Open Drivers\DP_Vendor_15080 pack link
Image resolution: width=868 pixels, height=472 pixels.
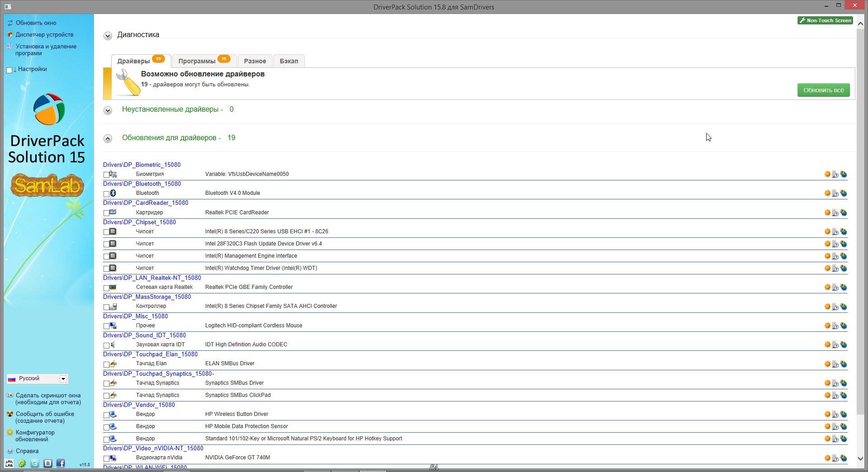tap(139, 405)
